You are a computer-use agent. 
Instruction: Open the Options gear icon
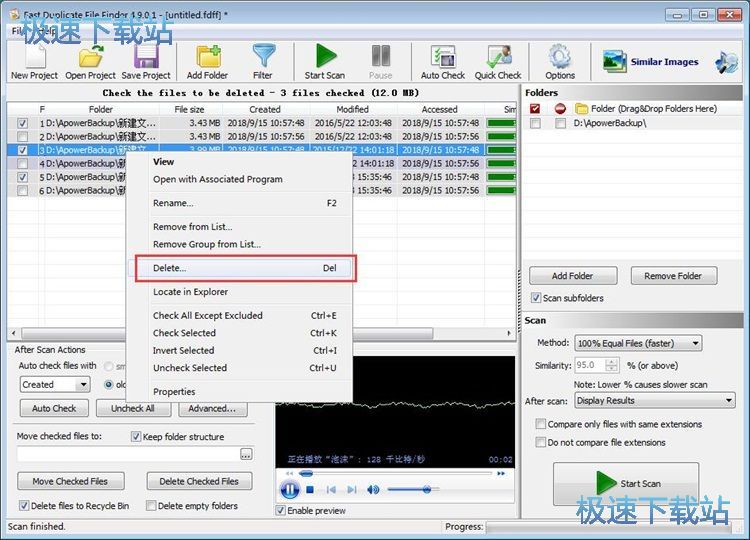click(560, 62)
